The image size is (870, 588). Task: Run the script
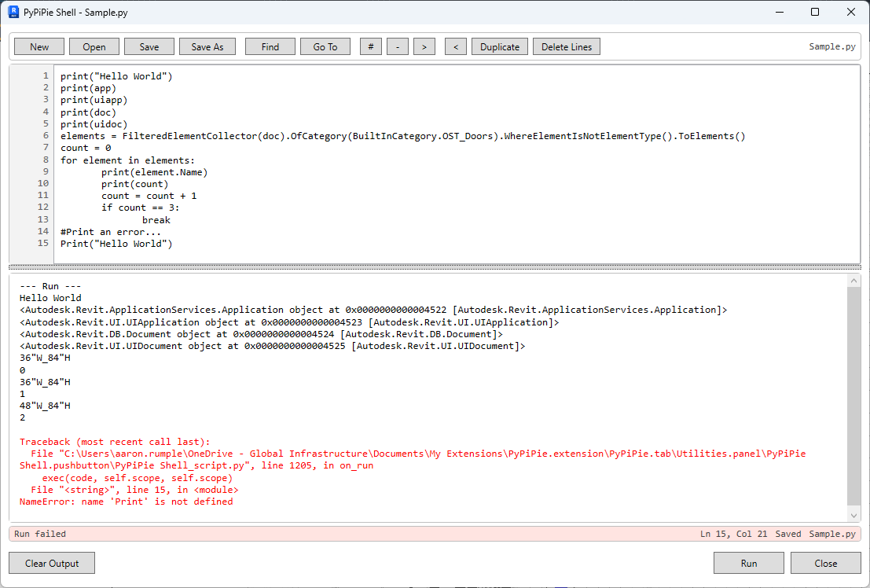748,563
